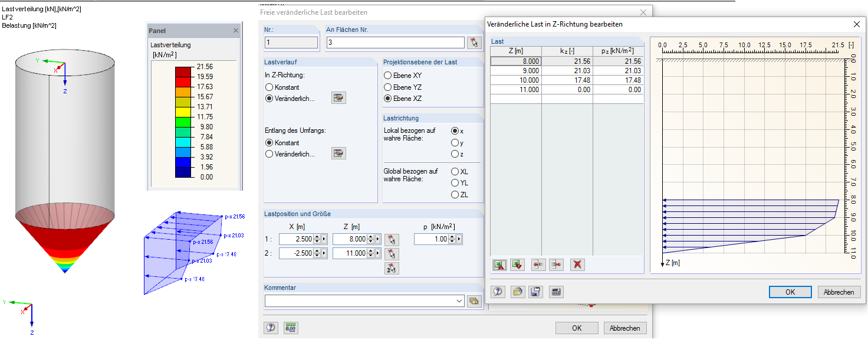
Task: Open arrow menu of p load field
Action: coord(459,239)
